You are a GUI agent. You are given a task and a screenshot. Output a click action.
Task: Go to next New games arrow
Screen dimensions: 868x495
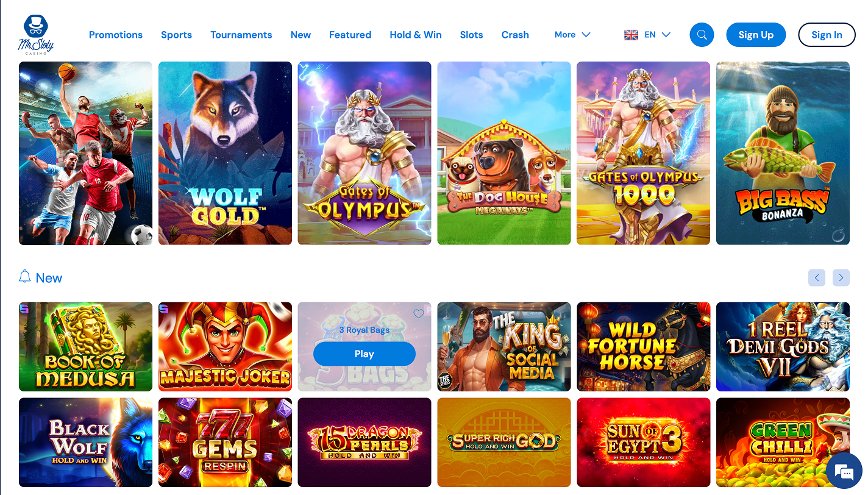(841, 278)
